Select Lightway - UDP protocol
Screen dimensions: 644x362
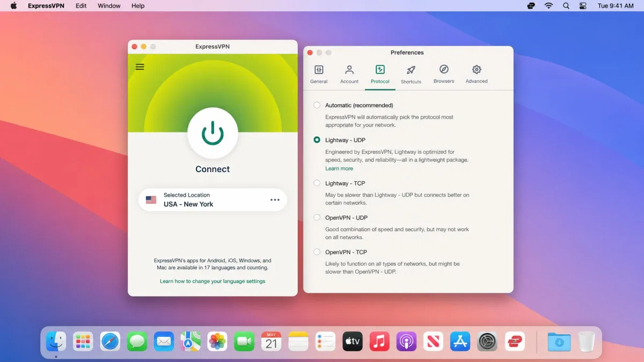point(317,140)
